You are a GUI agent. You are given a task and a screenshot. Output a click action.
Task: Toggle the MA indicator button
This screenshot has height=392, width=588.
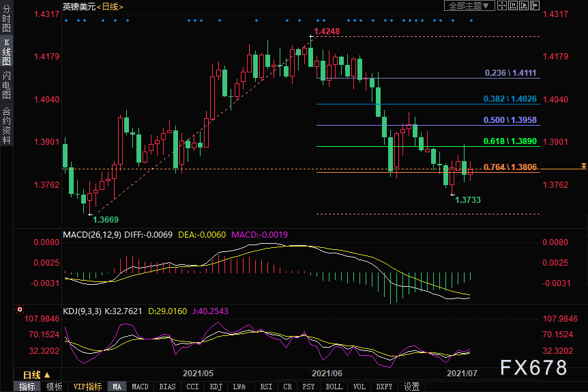coord(117,387)
